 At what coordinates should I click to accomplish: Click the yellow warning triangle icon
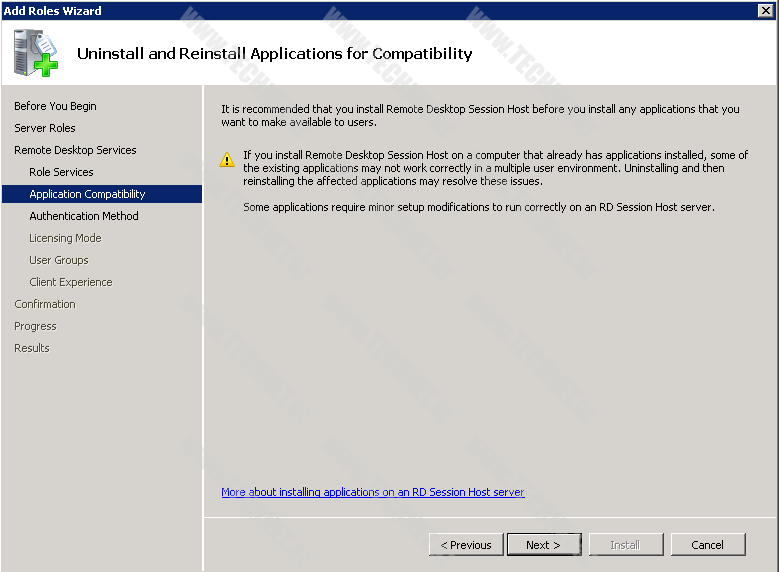(x=228, y=159)
